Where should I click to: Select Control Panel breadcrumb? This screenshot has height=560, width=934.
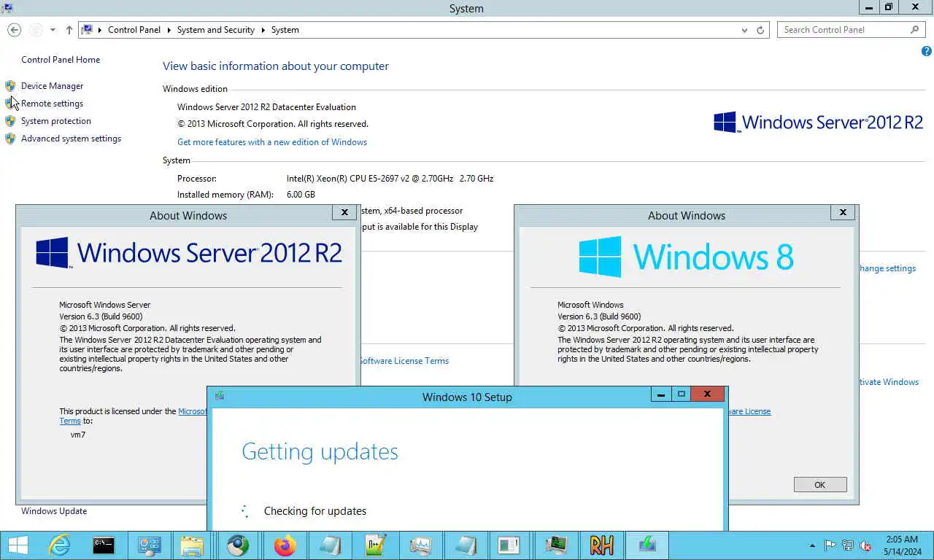pos(134,30)
